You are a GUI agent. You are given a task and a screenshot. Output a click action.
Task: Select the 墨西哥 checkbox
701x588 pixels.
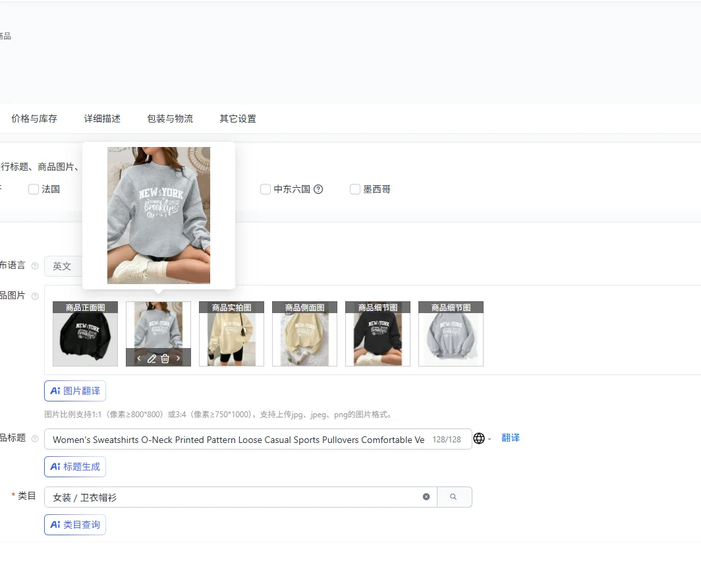point(354,189)
